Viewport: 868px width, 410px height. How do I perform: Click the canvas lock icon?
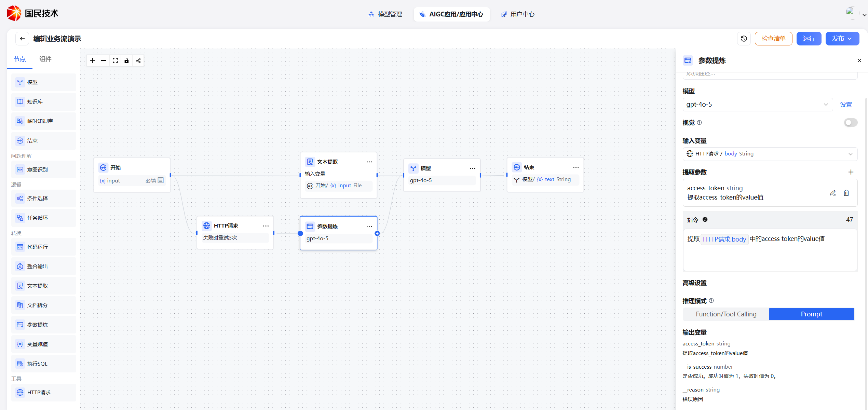coord(126,61)
